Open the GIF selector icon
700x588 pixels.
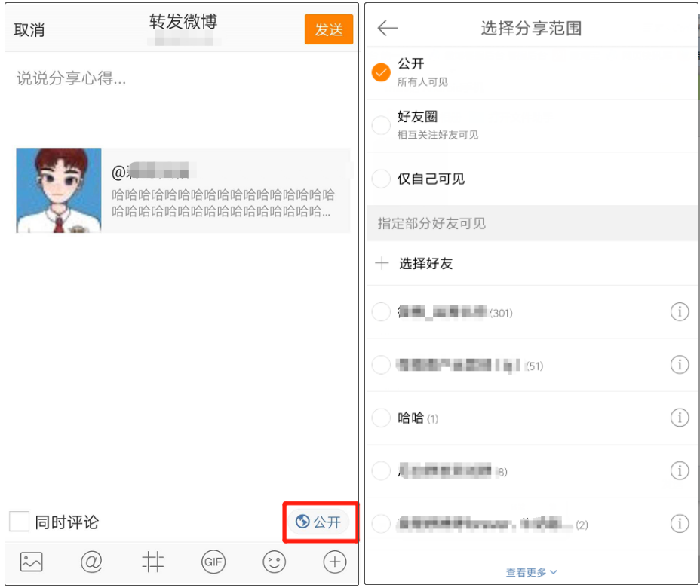point(213,562)
